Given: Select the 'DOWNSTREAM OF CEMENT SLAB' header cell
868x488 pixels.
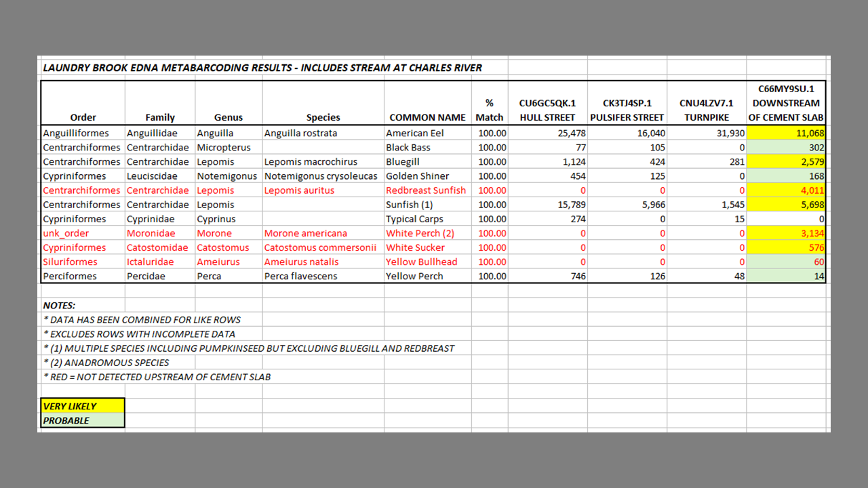Looking at the screenshot, I should (x=787, y=103).
